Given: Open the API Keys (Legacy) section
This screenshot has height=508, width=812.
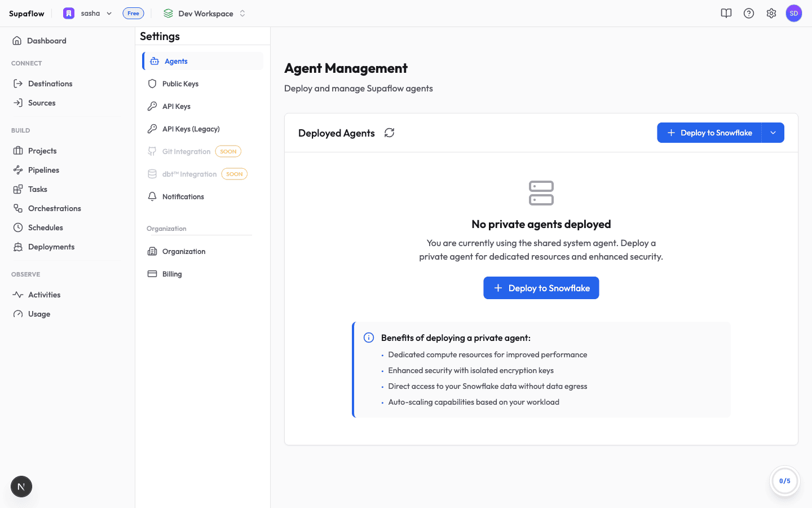Looking at the screenshot, I should [x=203, y=129].
